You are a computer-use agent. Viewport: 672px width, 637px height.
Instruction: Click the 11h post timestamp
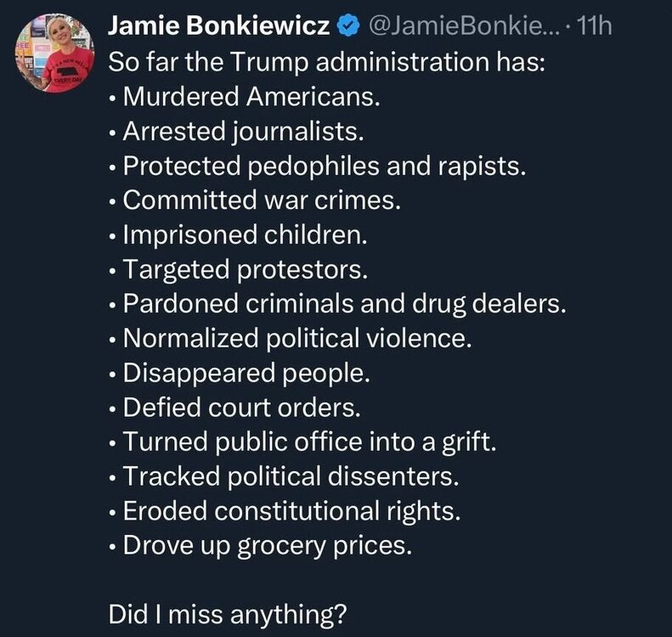[x=593, y=28]
